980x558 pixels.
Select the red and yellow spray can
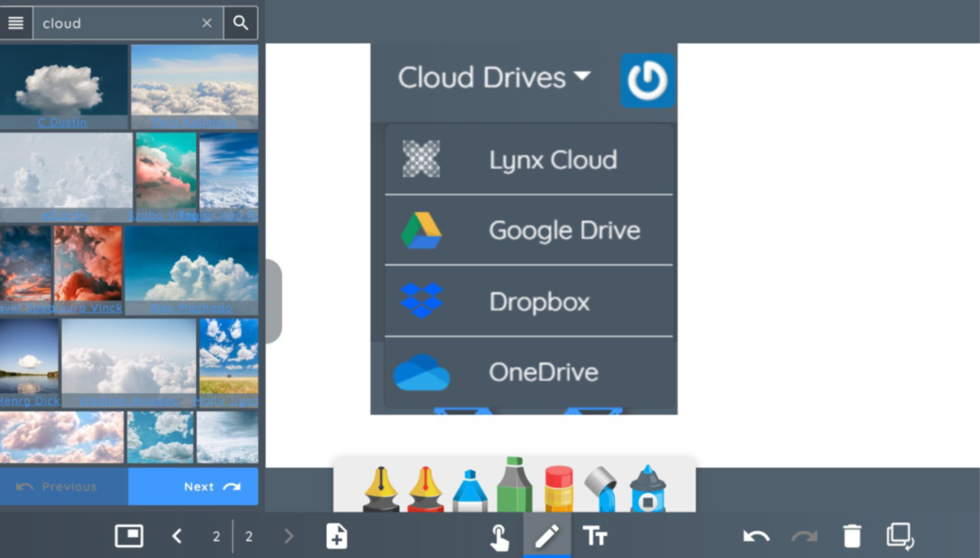pos(559,488)
